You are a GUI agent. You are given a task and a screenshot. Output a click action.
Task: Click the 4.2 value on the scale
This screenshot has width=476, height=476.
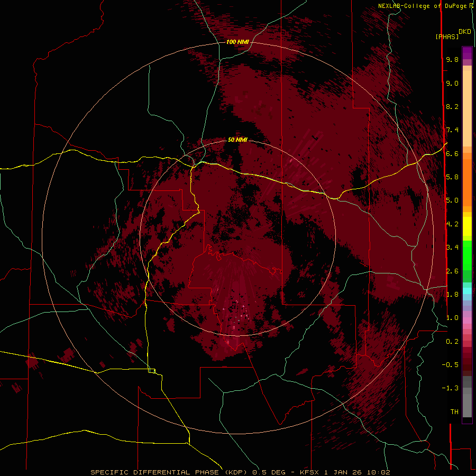pyautogui.click(x=452, y=224)
